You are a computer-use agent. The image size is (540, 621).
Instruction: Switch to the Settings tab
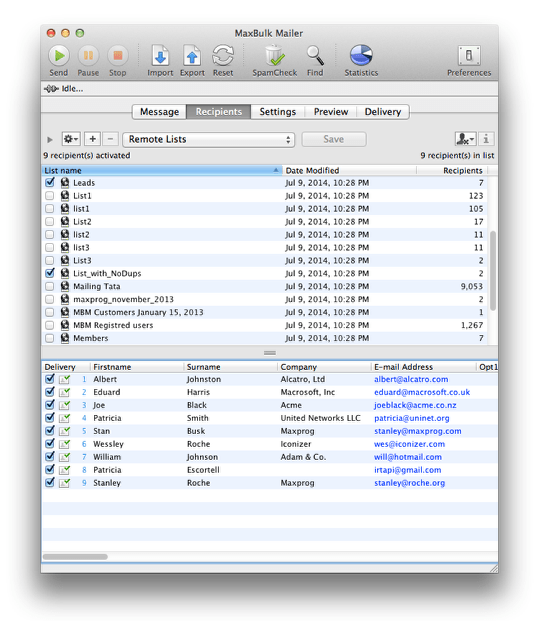pos(278,112)
